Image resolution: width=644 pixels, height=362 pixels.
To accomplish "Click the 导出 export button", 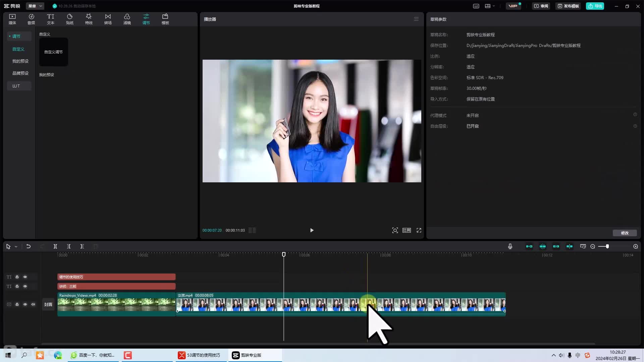I will (595, 6).
